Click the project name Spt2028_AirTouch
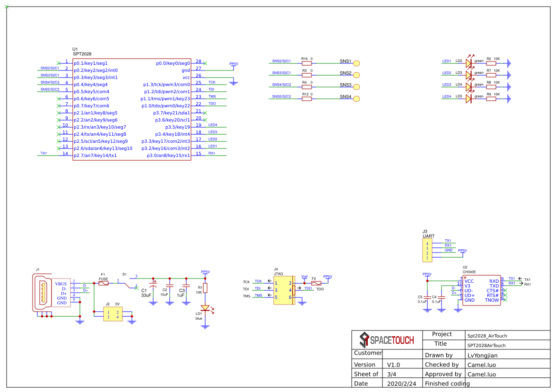Viewport: 555px width, 392px height. (487, 336)
